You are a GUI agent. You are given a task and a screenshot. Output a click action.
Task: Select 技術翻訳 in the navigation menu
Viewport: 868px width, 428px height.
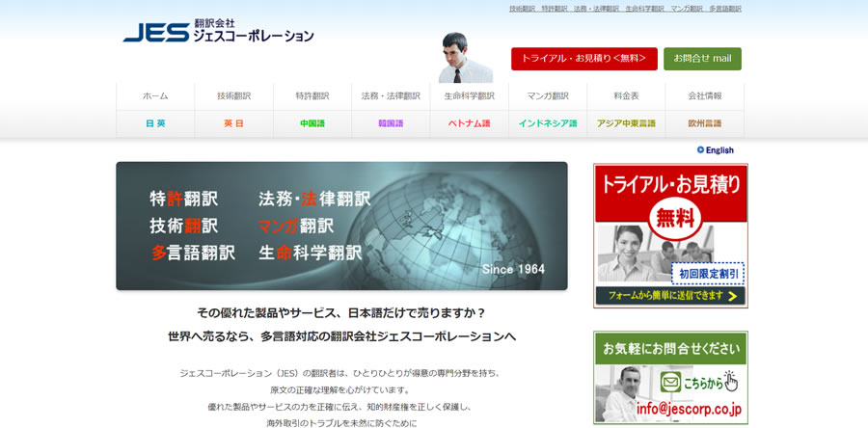[234, 96]
